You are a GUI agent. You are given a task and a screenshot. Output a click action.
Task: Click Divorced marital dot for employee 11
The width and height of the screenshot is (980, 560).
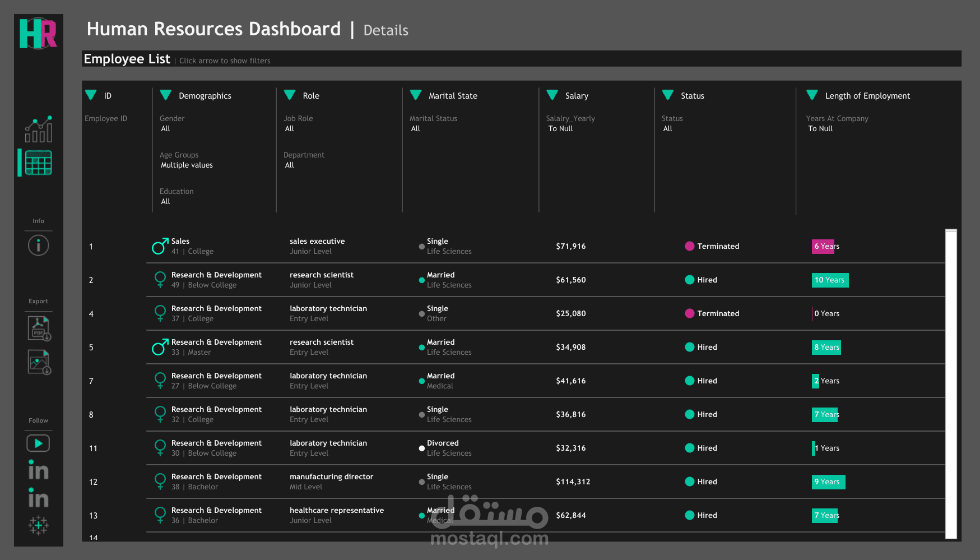pos(421,448)
